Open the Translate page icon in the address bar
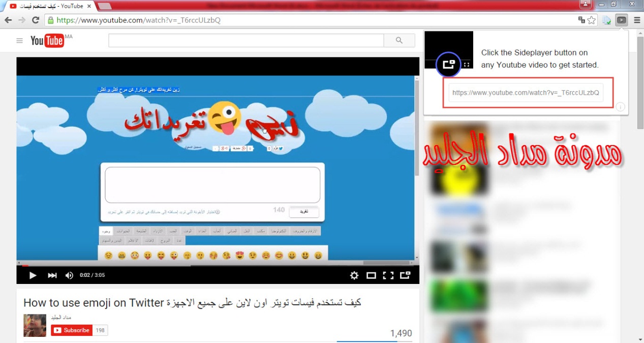644x343 pixels. pyautogui.click(x=581, y=20)
